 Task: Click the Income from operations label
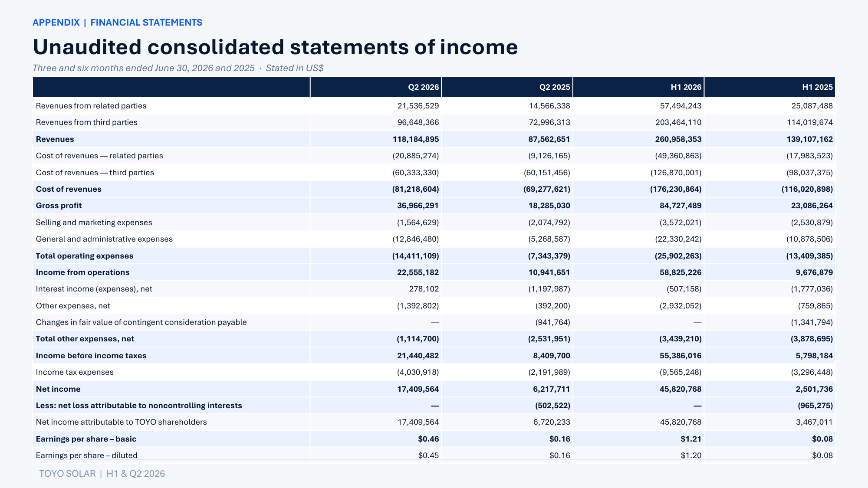pyautogui.click(x=82, y=272)
